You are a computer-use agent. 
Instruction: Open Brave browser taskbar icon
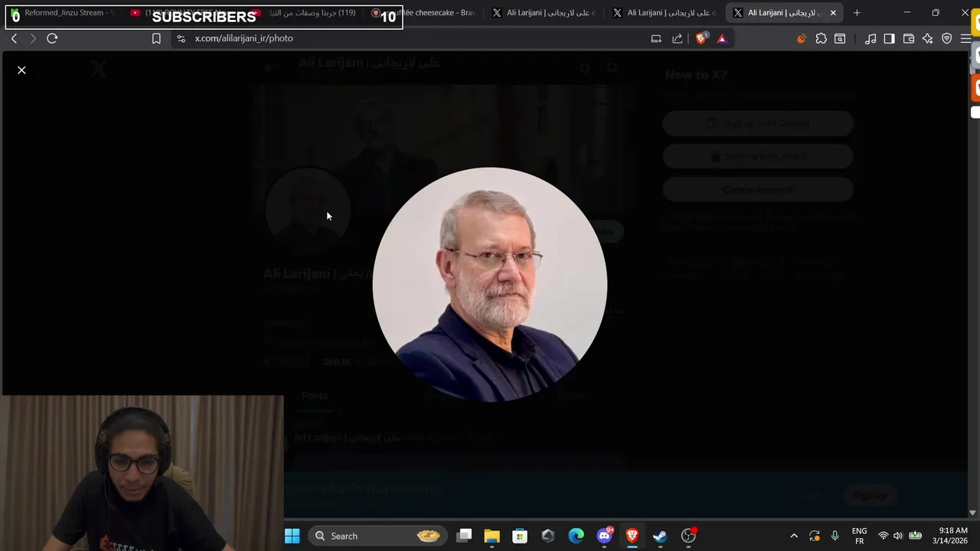(x=632, y=536)
